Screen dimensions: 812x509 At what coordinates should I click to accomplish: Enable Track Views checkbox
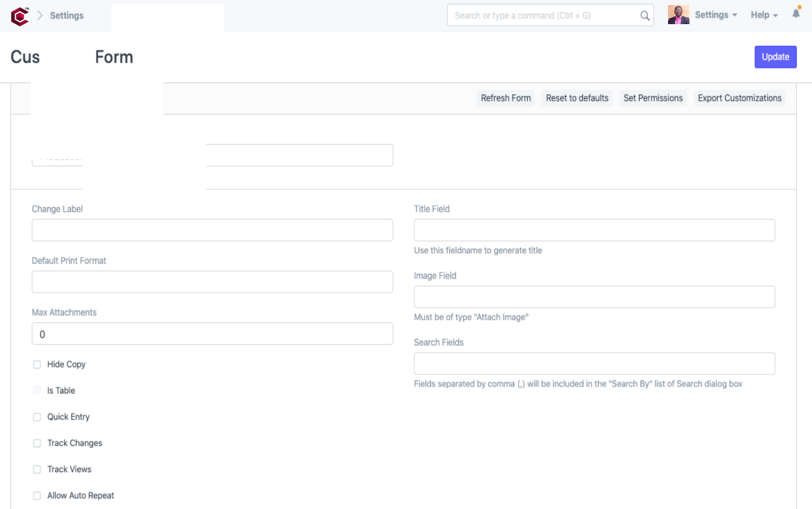coord(37,470)
